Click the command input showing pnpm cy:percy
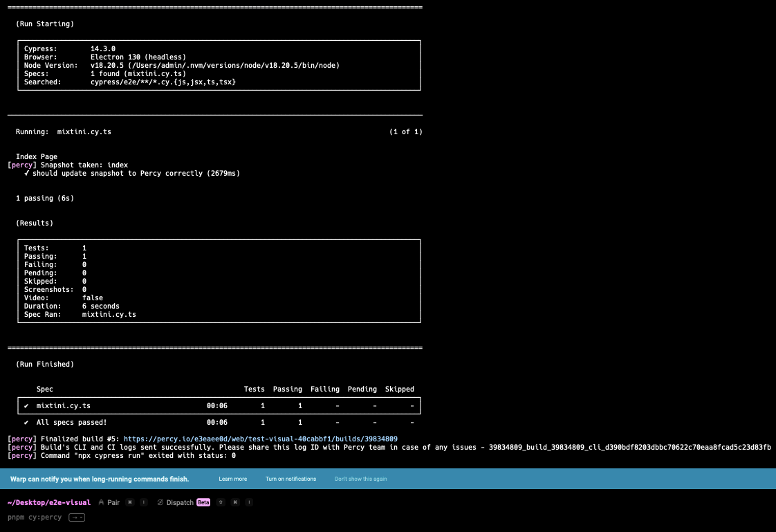776x532 pixels. [35, 517]
